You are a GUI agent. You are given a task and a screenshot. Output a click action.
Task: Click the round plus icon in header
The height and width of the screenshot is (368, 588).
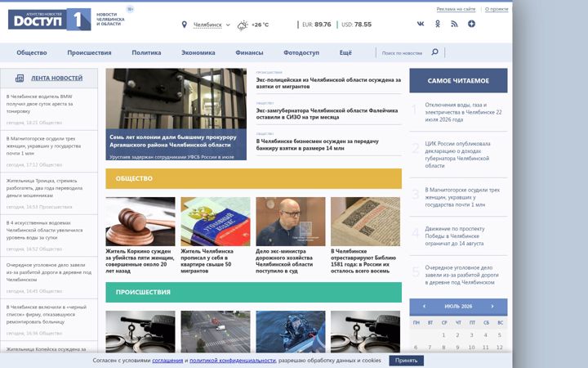(x=471, y=24)
